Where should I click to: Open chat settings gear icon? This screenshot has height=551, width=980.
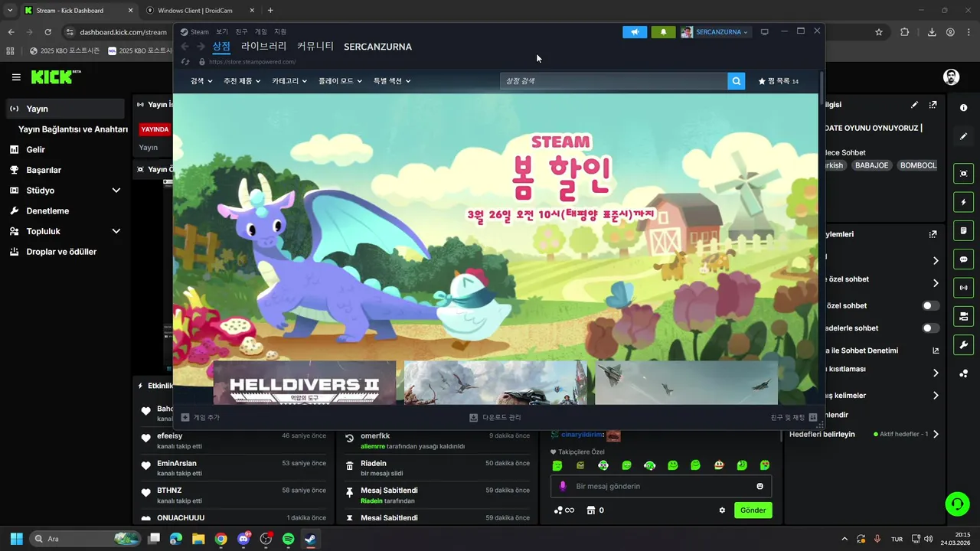722,510
